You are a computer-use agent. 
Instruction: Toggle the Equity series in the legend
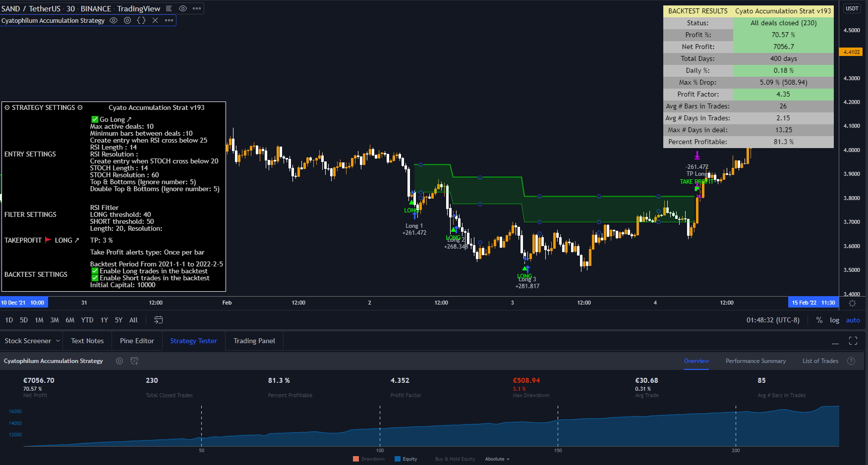click(406, 459)
